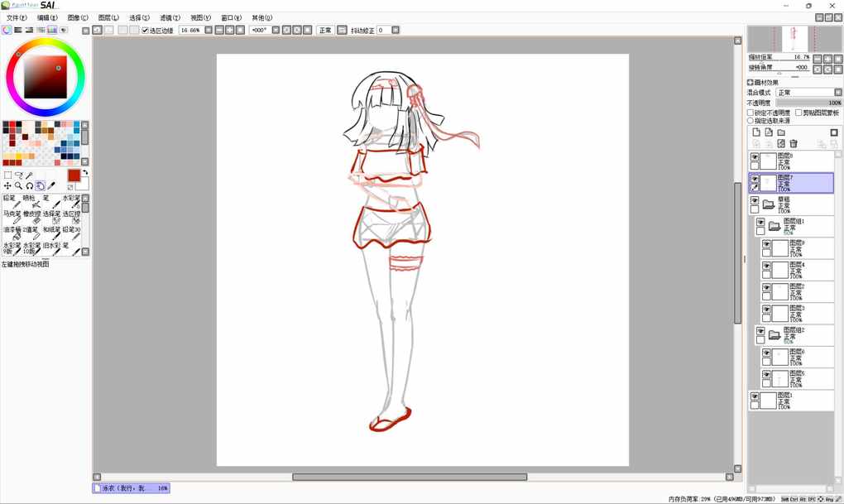844x504 pixels.
Task: Click navigator zoom in plus button
Action: click(827, 59)
